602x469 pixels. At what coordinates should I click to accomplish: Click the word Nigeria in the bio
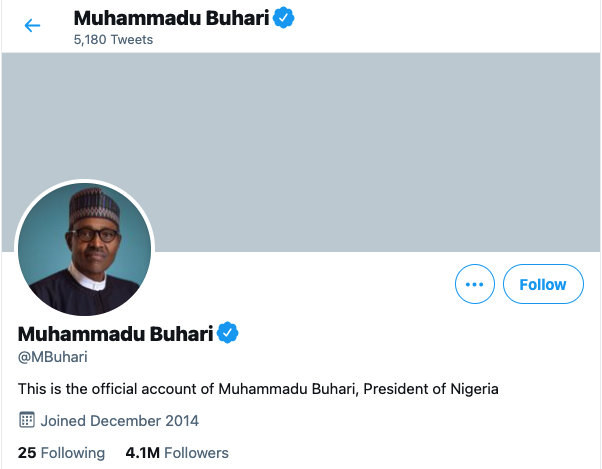(x=472, y=388)
